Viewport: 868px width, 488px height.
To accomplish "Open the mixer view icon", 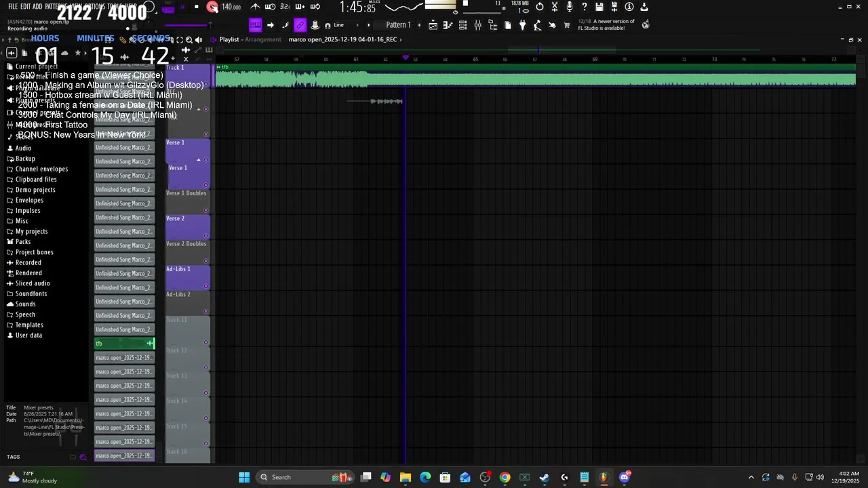I will point(477,25).
